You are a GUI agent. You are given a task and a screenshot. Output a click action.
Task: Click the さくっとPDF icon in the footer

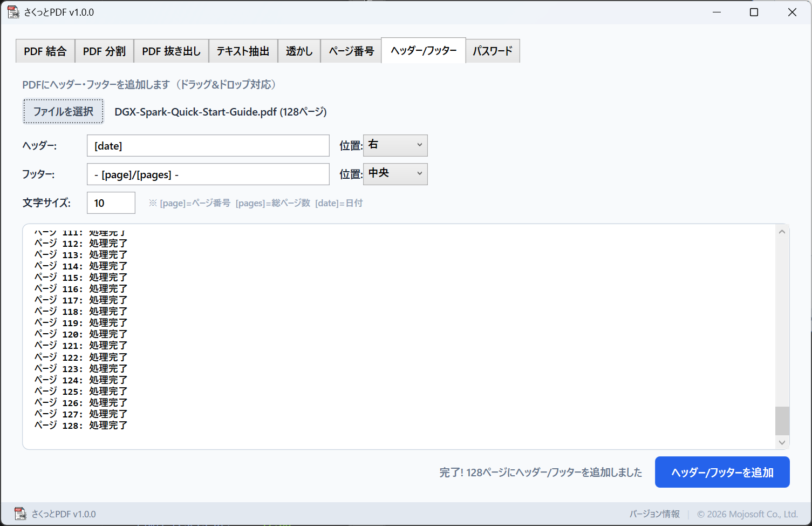[x=20, y=514]
